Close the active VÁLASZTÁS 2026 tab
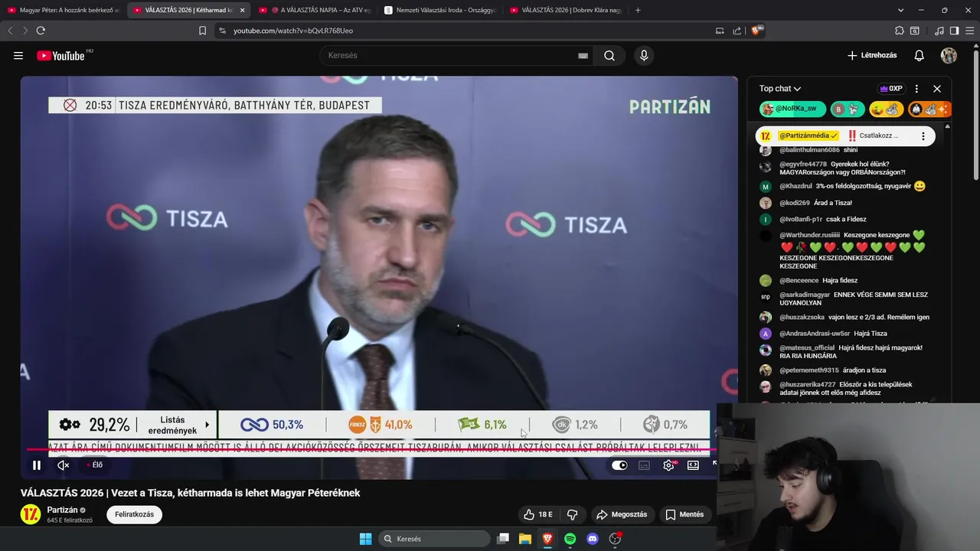This screenshot has width=980, height=551. pyautogui.click(x=243, y=10)
